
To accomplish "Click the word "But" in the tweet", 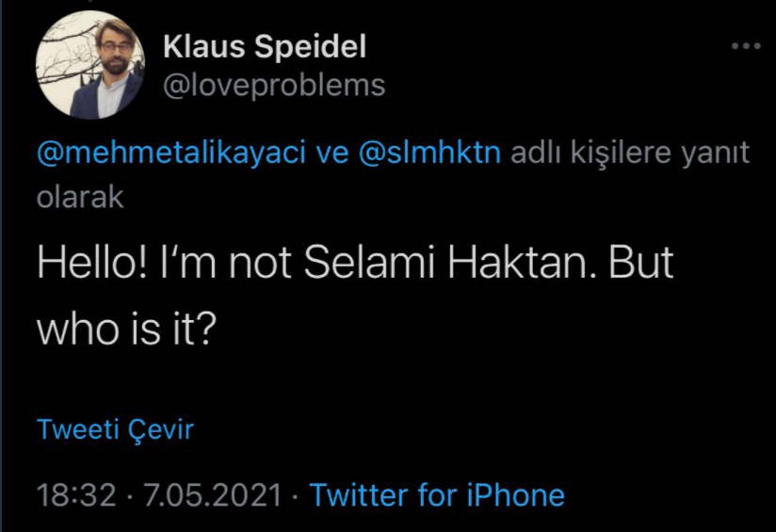I will coord(642,265).
